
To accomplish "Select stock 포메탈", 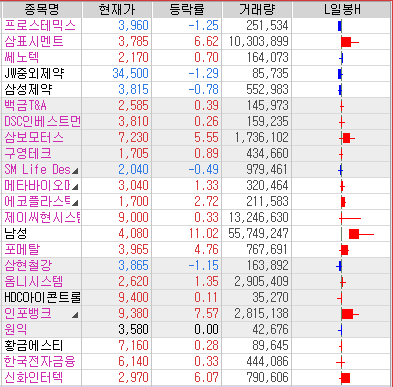I will coord(22,250).
